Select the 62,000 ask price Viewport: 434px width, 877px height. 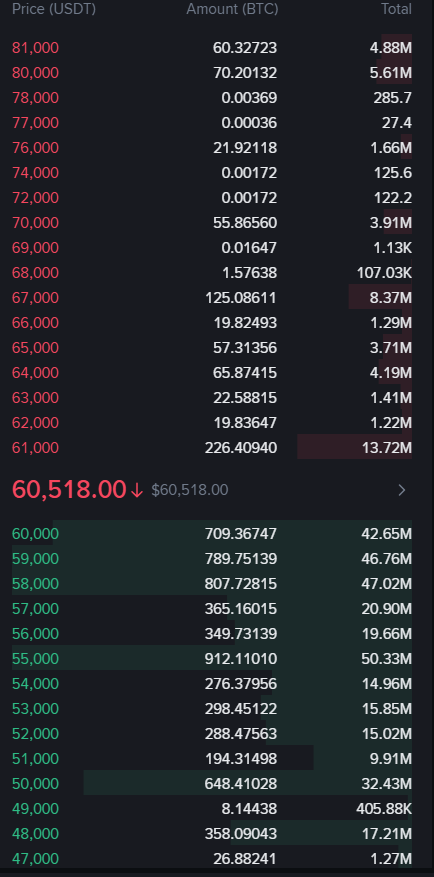[x=35, y=423]
